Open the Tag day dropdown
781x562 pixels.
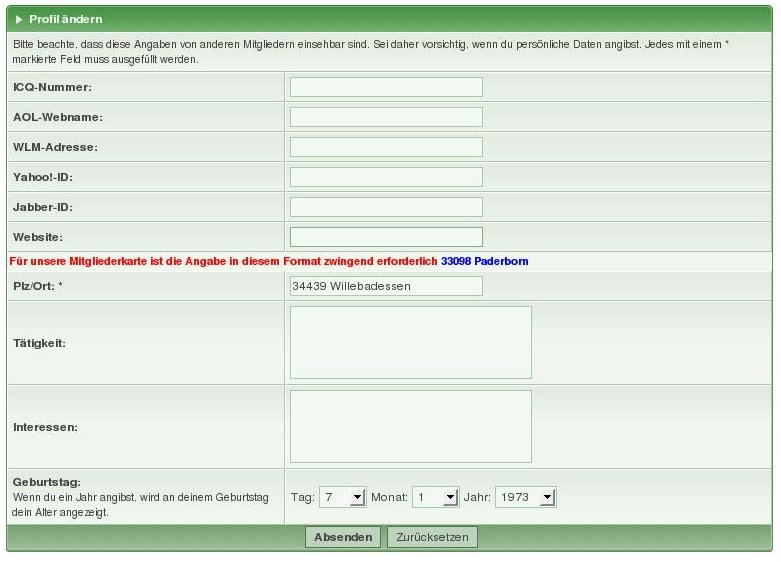[343, 497]
